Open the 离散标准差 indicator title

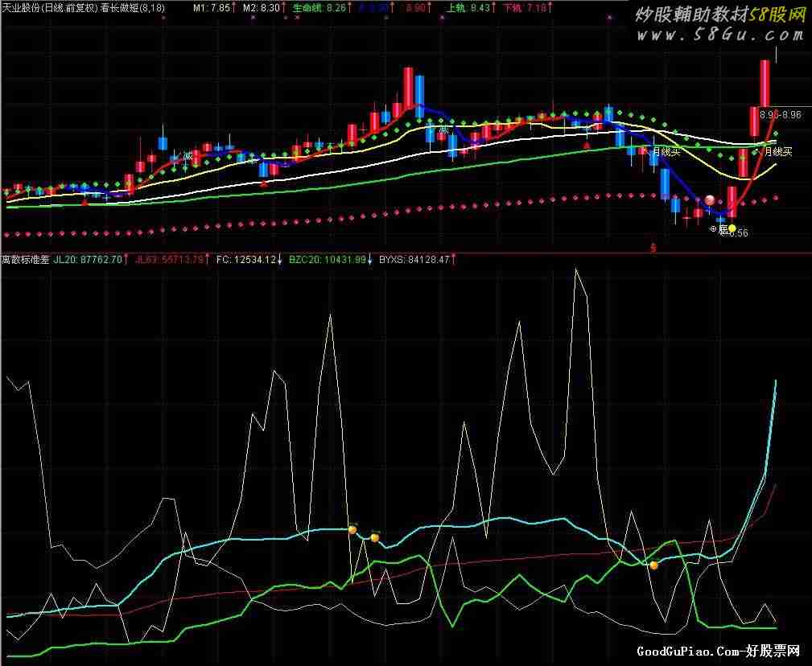click(x=24, y=260)
